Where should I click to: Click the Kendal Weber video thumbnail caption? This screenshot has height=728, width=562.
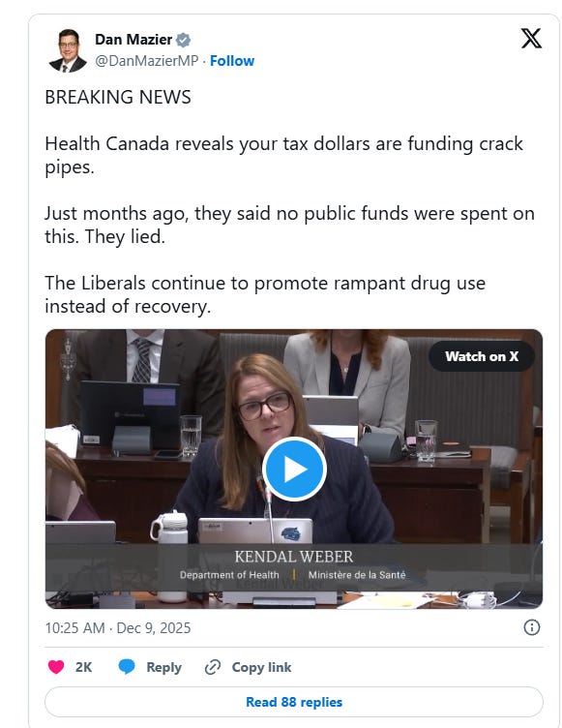294,565
